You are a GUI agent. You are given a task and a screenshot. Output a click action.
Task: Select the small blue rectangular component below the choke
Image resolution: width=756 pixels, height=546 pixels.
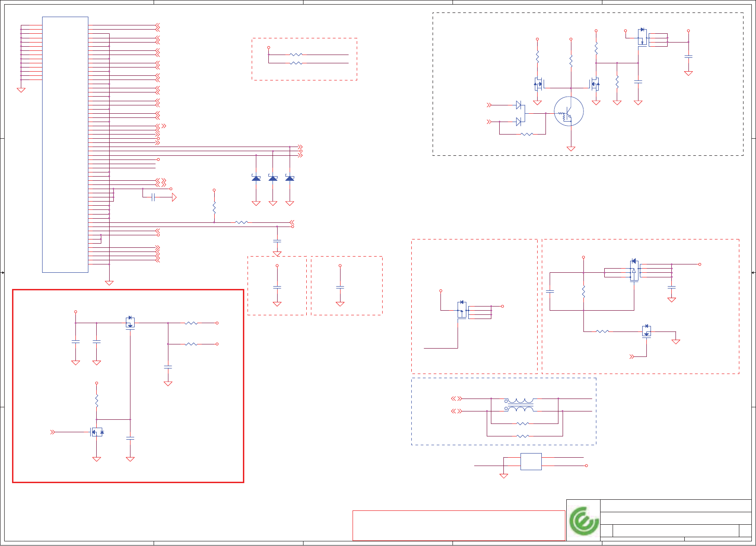point(531,461)
